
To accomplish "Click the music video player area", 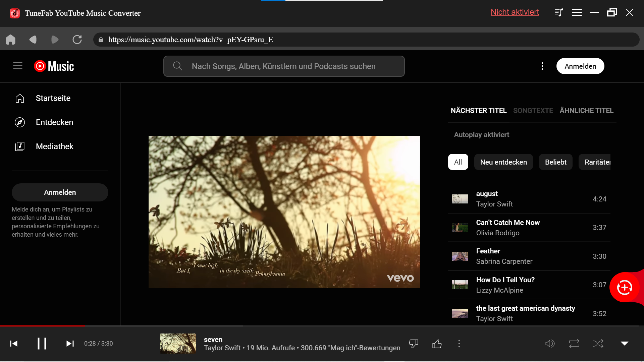I will [284, 212].
